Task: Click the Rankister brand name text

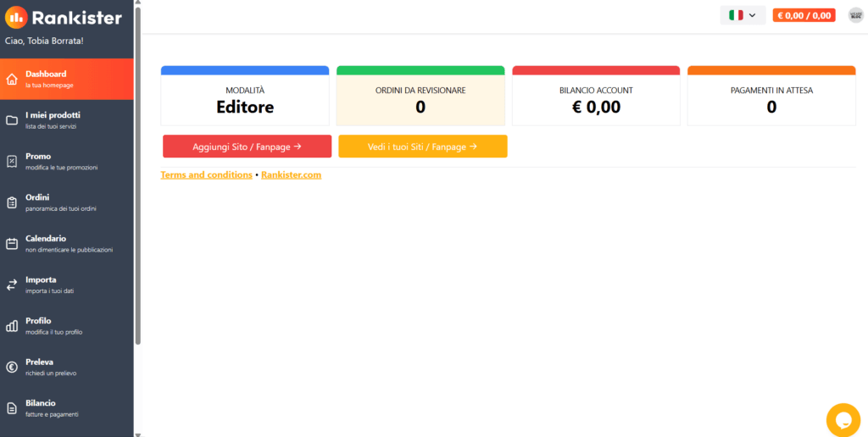Action: (x=77, y=19)
